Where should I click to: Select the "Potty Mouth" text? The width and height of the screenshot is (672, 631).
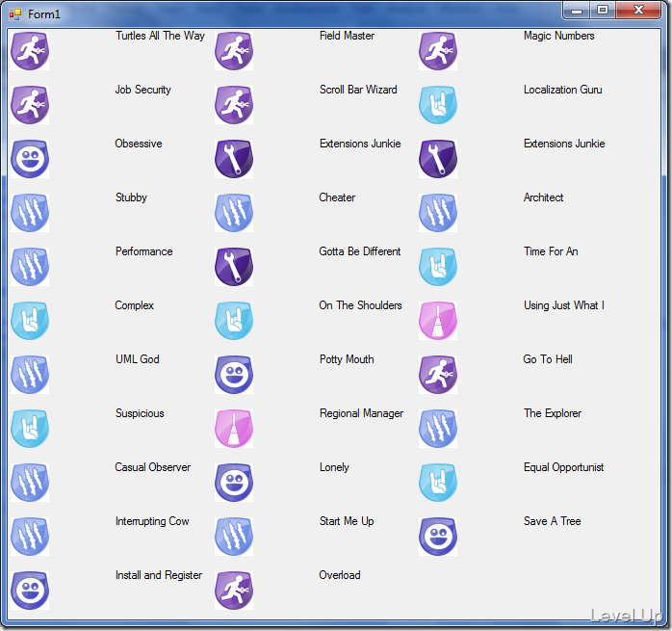347,360
